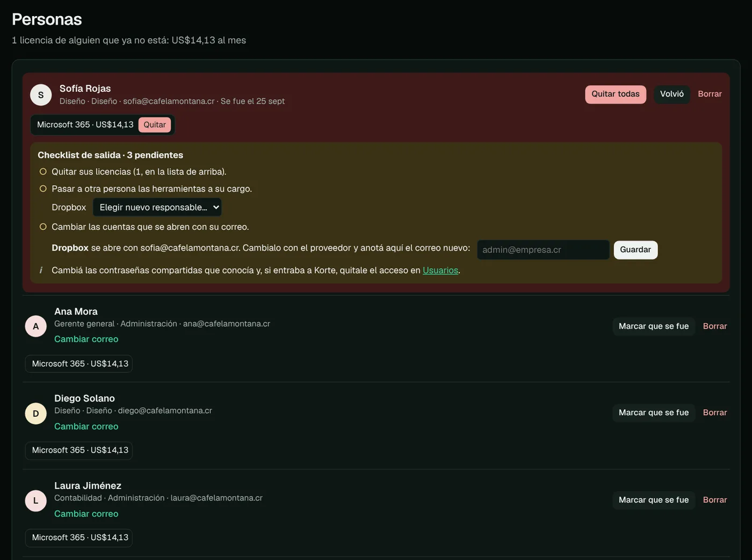Image resolution: width=752 pixels, height=560 pixels.
Task: Click the Sofía Rojas name
Action: pyautogui.click(x=85, y=89)
